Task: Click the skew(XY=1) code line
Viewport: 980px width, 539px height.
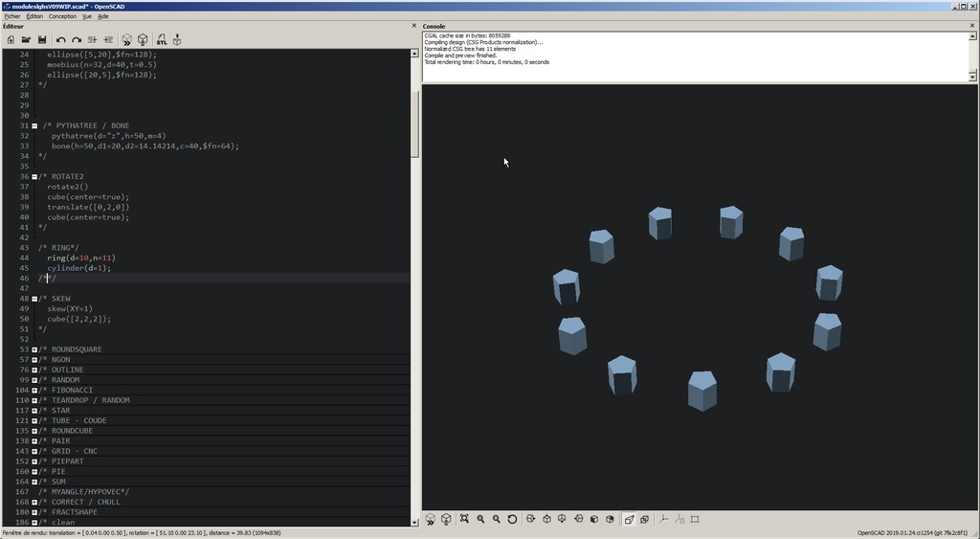Action: [x=69, y=309]
